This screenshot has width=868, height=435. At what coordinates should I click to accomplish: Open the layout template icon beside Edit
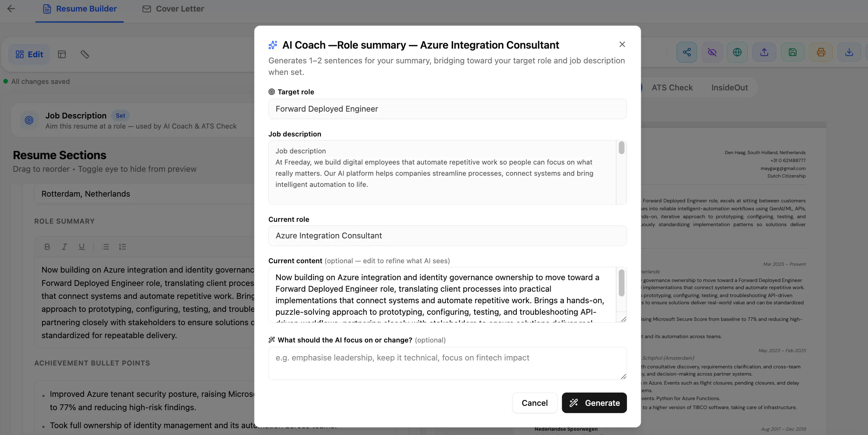coord(62,54)
